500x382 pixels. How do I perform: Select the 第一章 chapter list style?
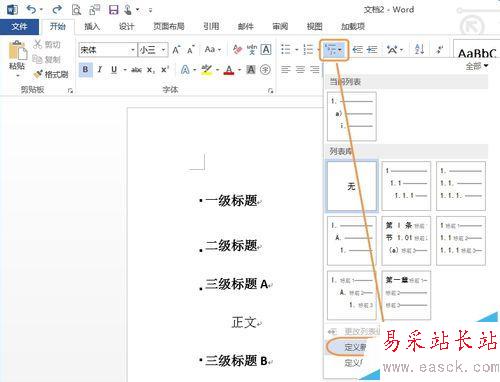tap(406, 295)
